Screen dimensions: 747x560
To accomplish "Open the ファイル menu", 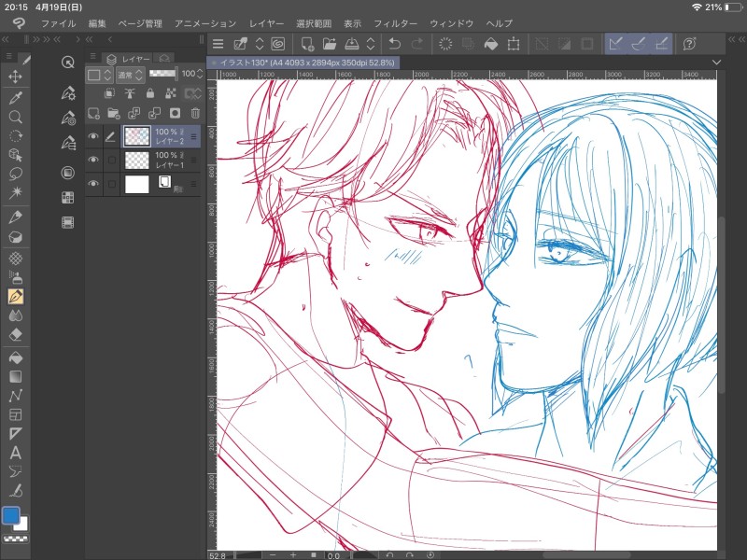I will click(58, 23).
